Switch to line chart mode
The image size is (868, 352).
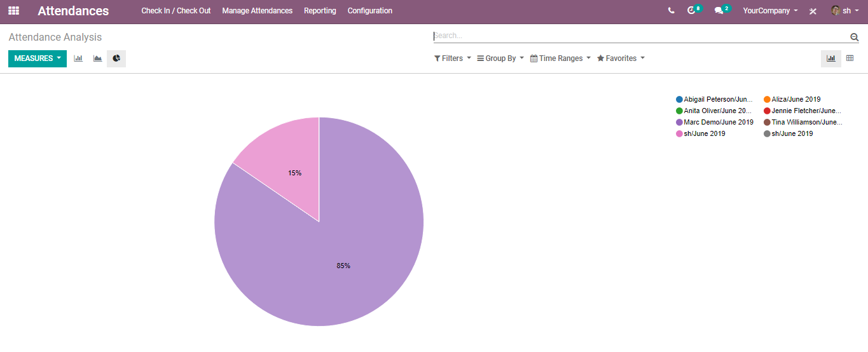(97, 58)
